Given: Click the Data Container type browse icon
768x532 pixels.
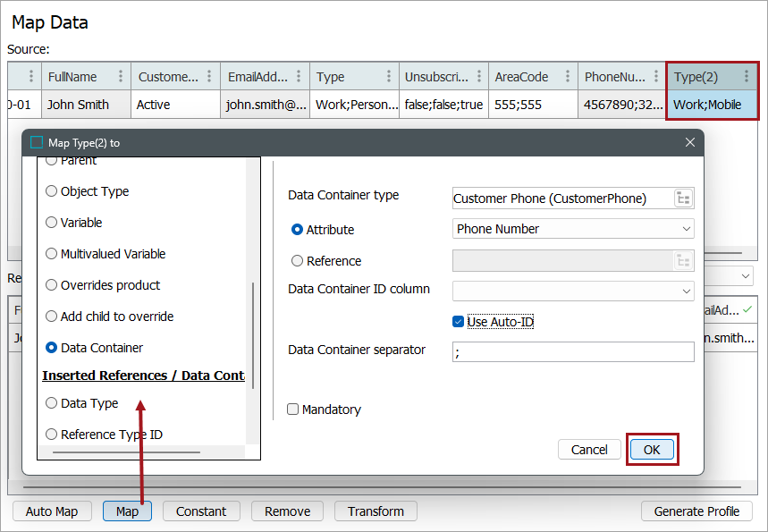Looking at the screenshot, I should (684, 198).
